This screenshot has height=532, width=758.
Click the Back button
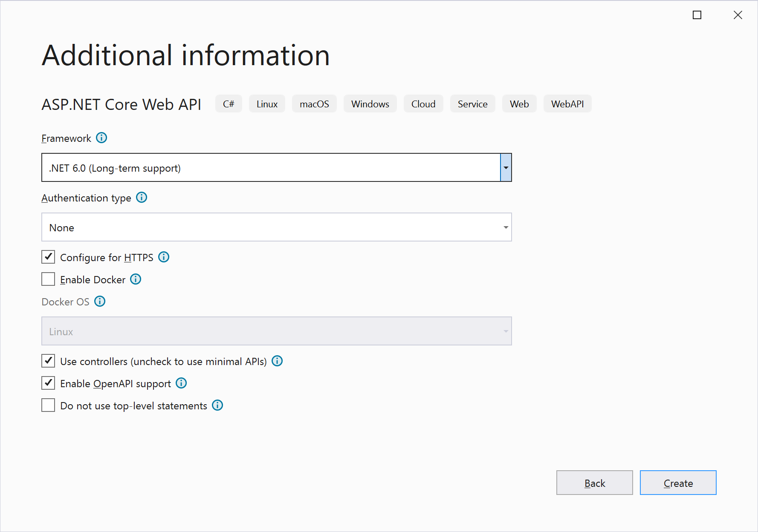pos(595,483)
